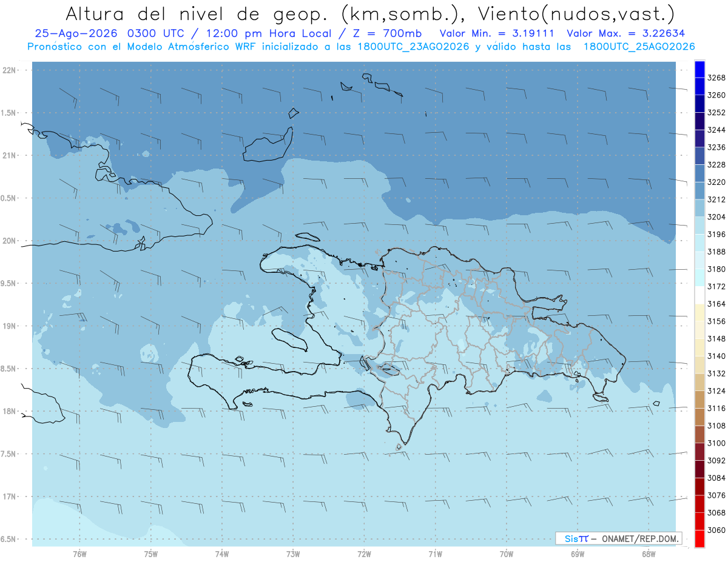Click the top bright blue legend swatch above 3268

(699, 69)
